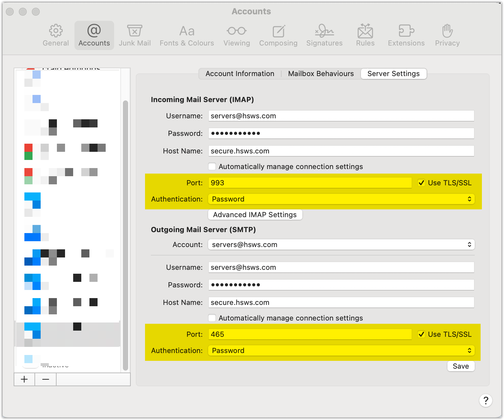Open the IMAP Authentication dropdown

click(341, 199)
